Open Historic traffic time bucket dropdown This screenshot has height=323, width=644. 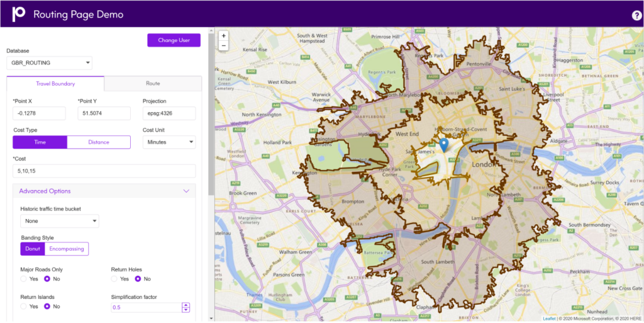(59, 221)
